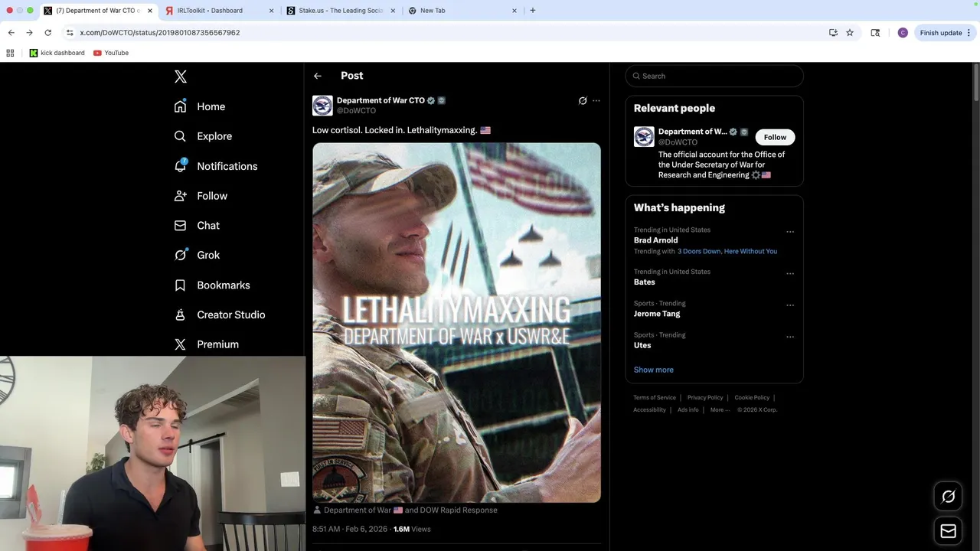Reload the page in browser toolbar
The width and height of the screenshot is (980, 551).
click(47, 33)
